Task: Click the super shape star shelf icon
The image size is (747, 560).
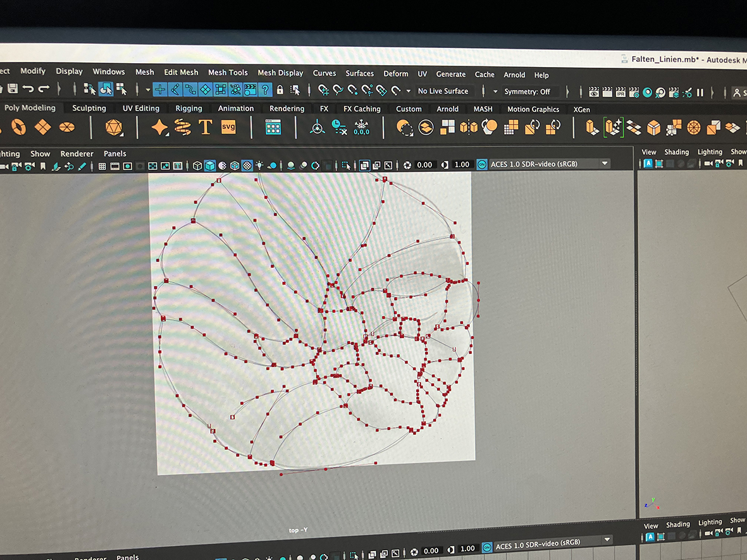Action: point(159,127)
